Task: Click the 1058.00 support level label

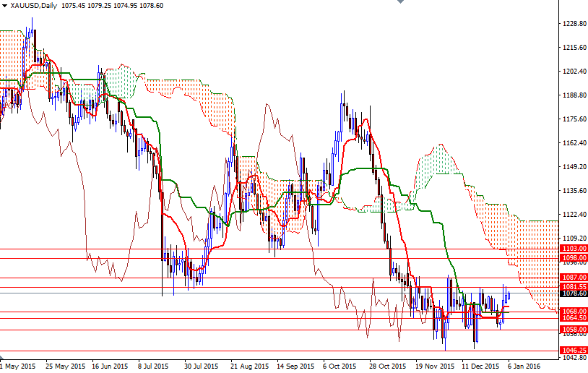Action: point(574,329)
